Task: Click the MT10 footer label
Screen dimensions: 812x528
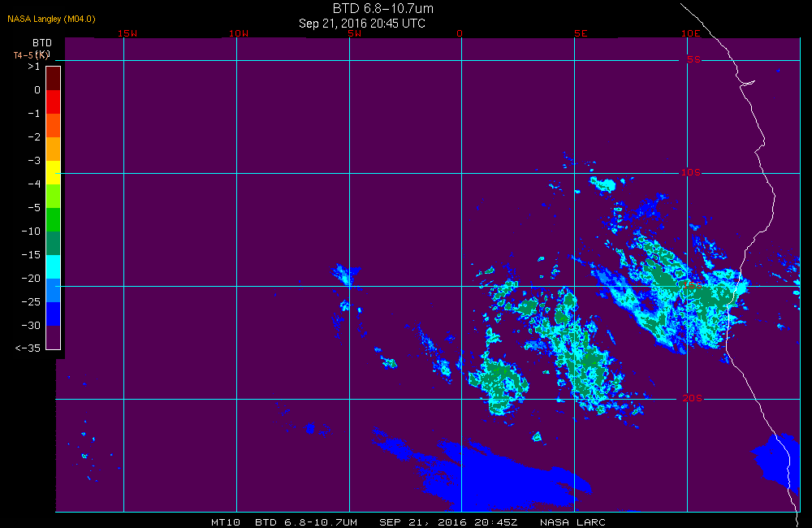Action: pos(225,522)
